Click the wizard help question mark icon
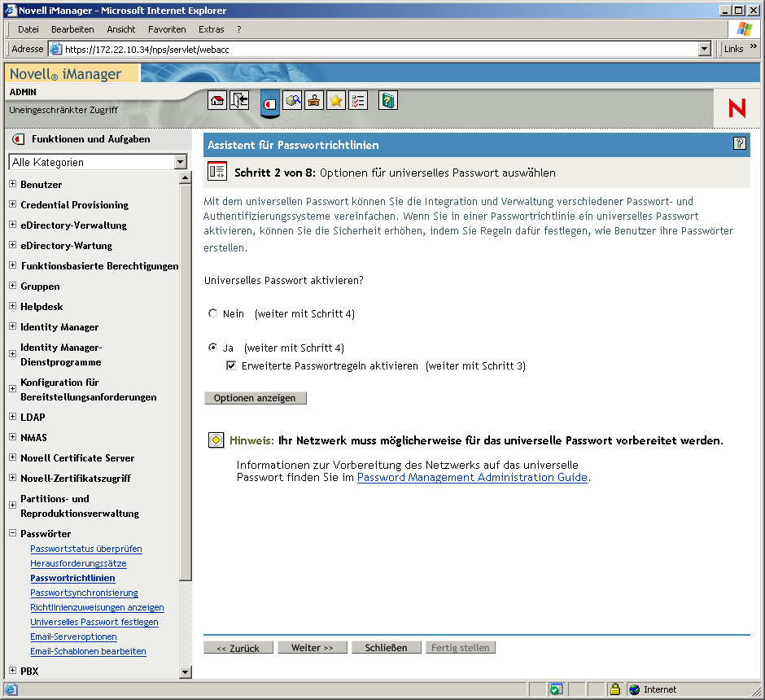This screenshot has width=765, height=700. pos(739,143)
